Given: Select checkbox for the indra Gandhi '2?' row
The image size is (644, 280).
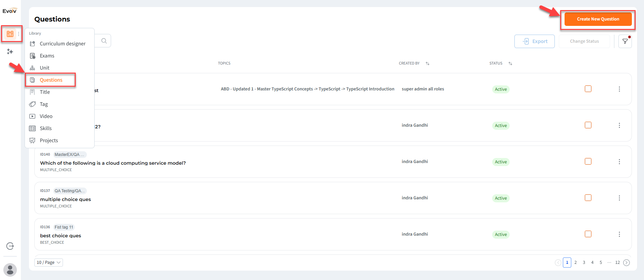Looking at the screenshot, I should (588, 125).
